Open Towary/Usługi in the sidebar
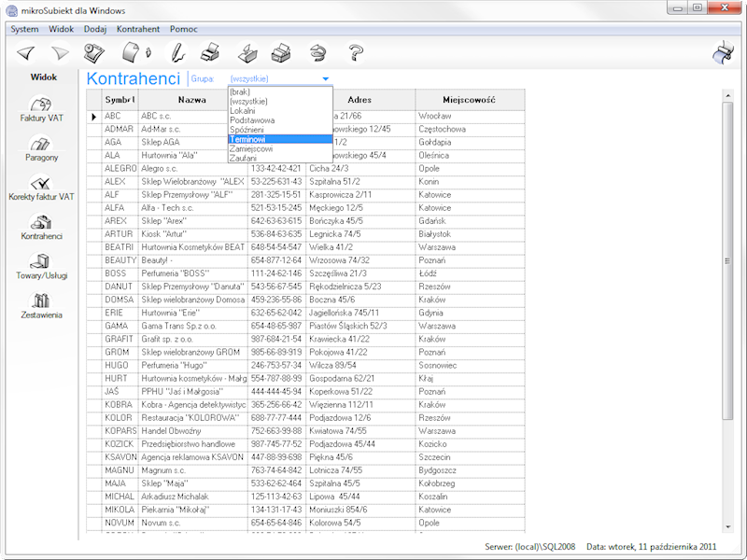Image resolution: width=747 pixels, height=560 pixels. coord(41,267)
